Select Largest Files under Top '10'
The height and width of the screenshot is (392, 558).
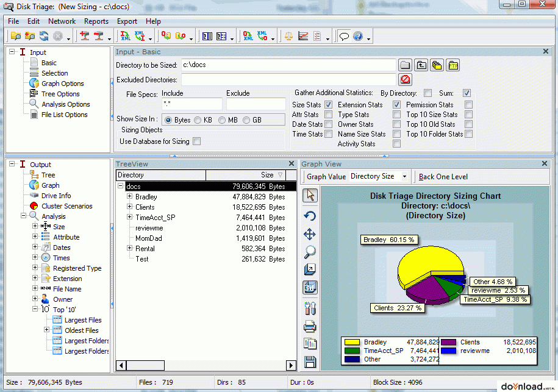coord(83,320)
